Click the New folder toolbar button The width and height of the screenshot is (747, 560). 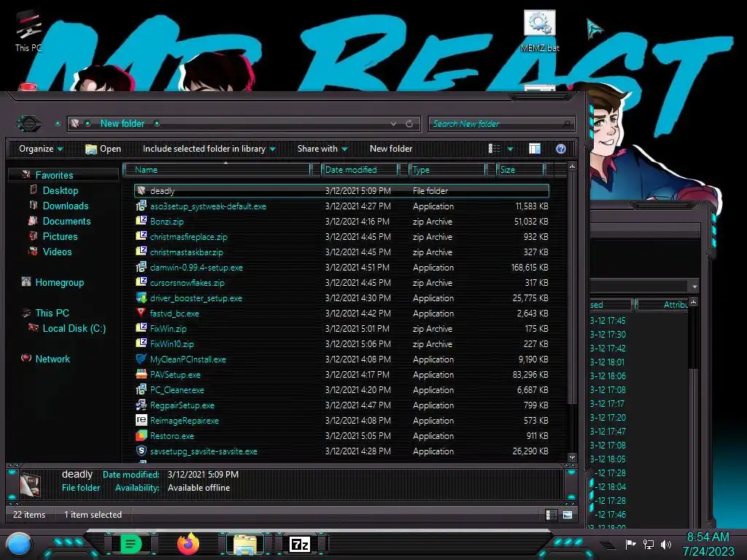[x=391, y=149]
